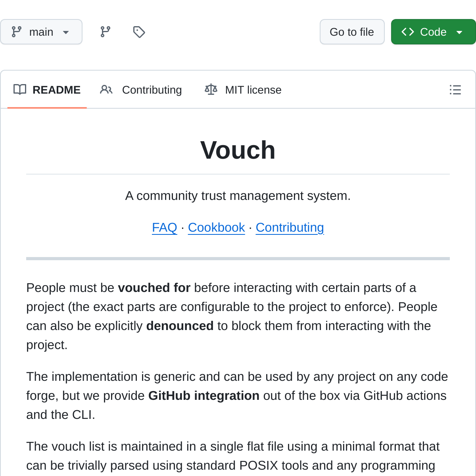Open the README outline via the list icon
This screenshot has height=476, width=476.
coord(455,90)
